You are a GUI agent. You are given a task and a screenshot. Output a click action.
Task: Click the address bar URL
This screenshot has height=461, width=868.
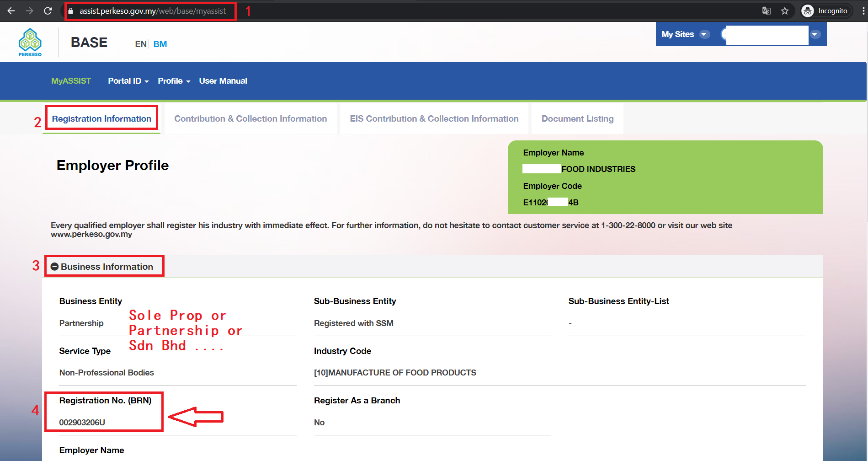click(153, 11)
